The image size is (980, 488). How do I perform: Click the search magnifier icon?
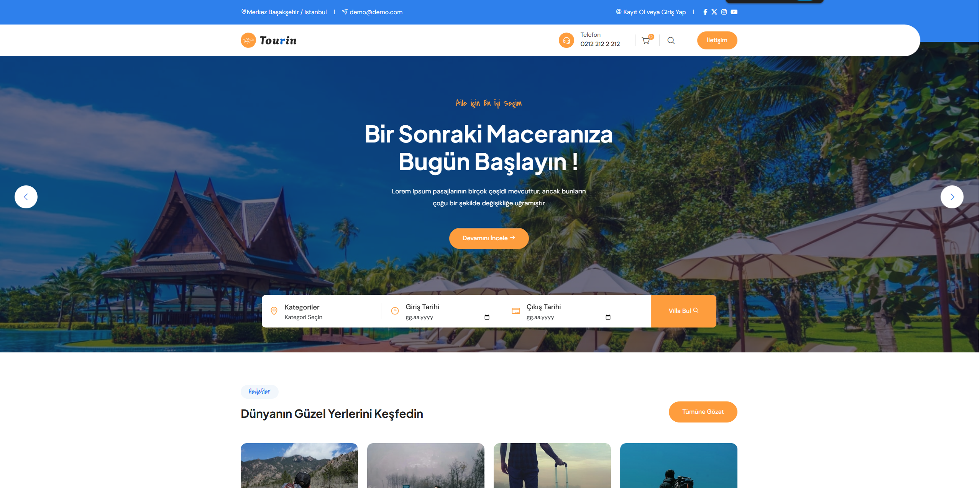pyautogui.click(x=671, y=41)
